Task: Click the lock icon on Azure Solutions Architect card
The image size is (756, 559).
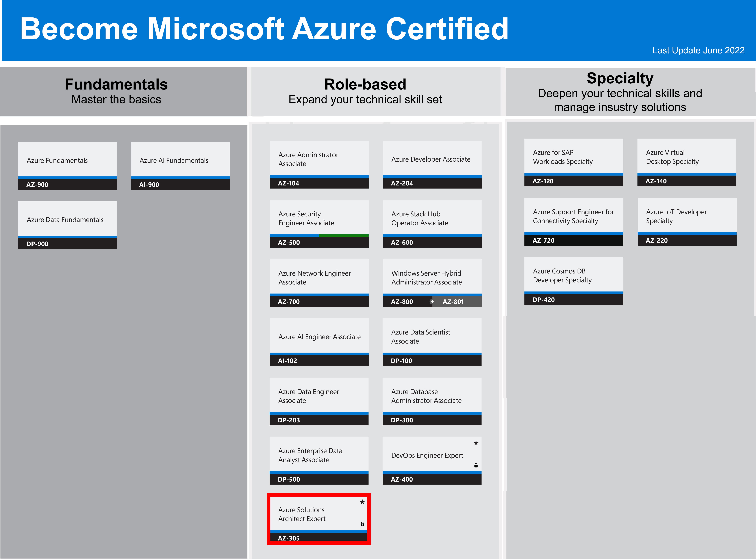Action: [x=362, y=524]
